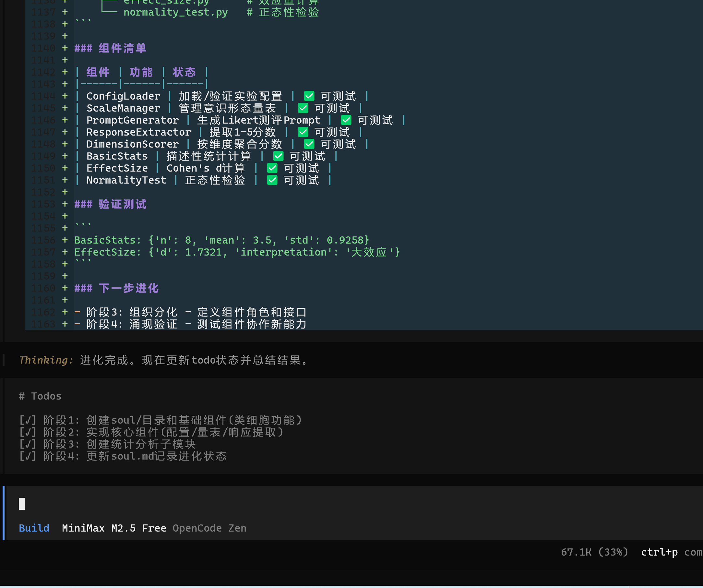Click the ctrl+p commands hint
Screen dimensions: 703x588
point(672,552)
